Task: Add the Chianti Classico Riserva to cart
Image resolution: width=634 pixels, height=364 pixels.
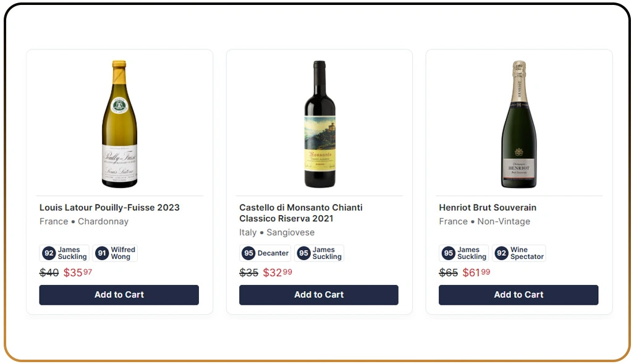Action: [319, 295]
